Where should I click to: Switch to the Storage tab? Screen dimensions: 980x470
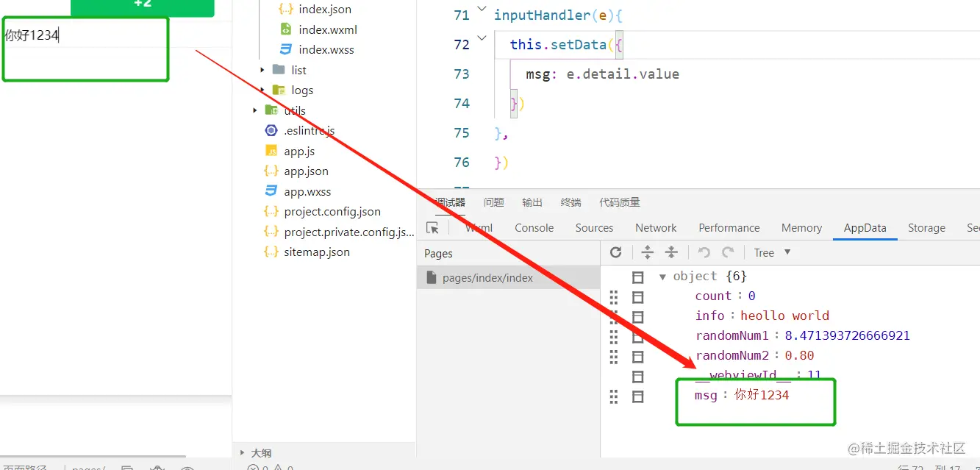(x=926, y=228)
